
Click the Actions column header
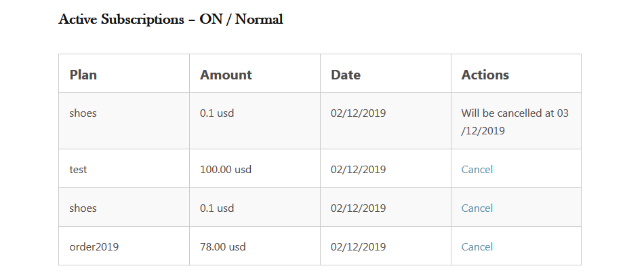(x=485, y=75)
